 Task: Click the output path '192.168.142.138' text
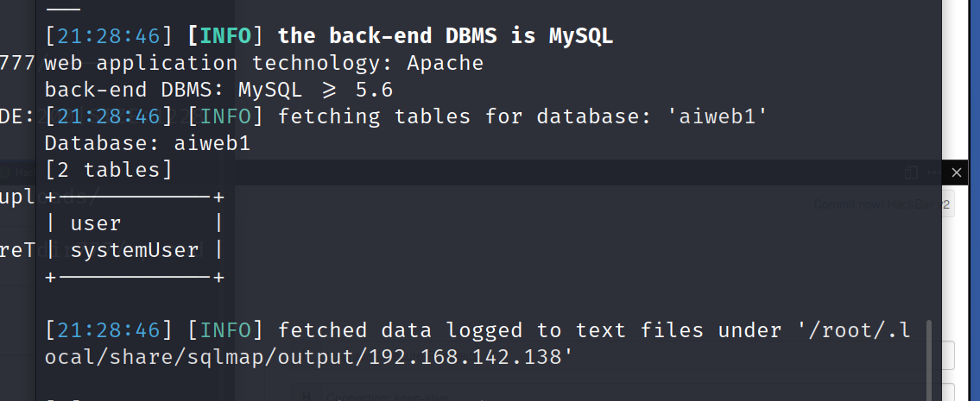(x=471, y=357)
